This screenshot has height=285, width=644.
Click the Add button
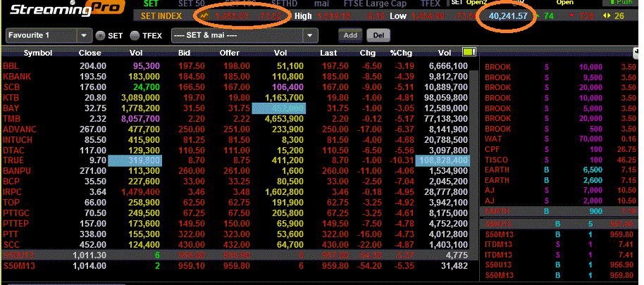click(x=350, y=35)
